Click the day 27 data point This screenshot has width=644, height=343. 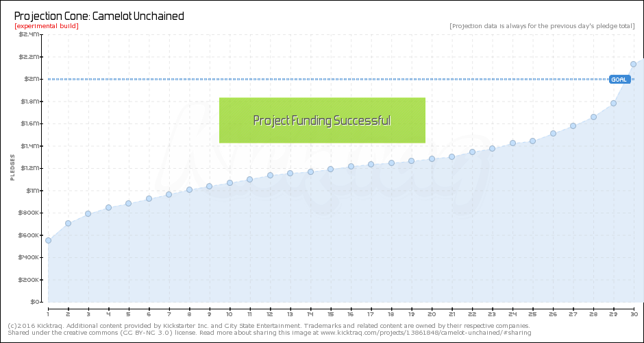click(x=573, y=126)
